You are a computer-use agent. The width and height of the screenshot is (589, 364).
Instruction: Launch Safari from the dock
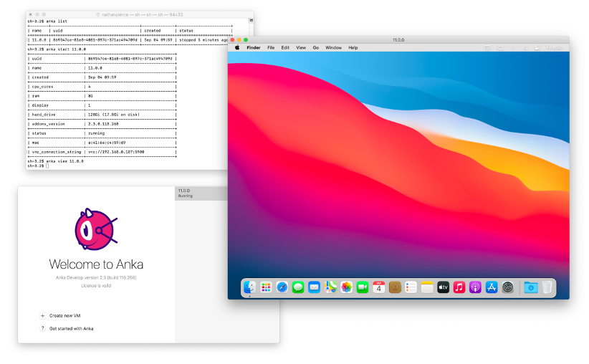pyautogui.click(x=282, y=287)
